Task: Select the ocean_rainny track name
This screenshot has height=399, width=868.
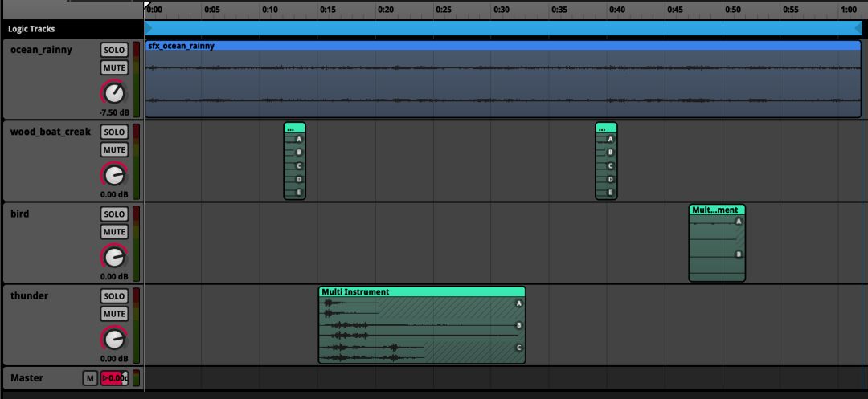Action: [x=41, y=50]
